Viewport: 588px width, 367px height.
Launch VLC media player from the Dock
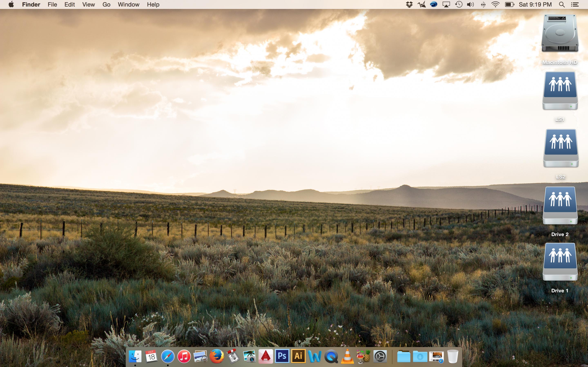[347, 356]
